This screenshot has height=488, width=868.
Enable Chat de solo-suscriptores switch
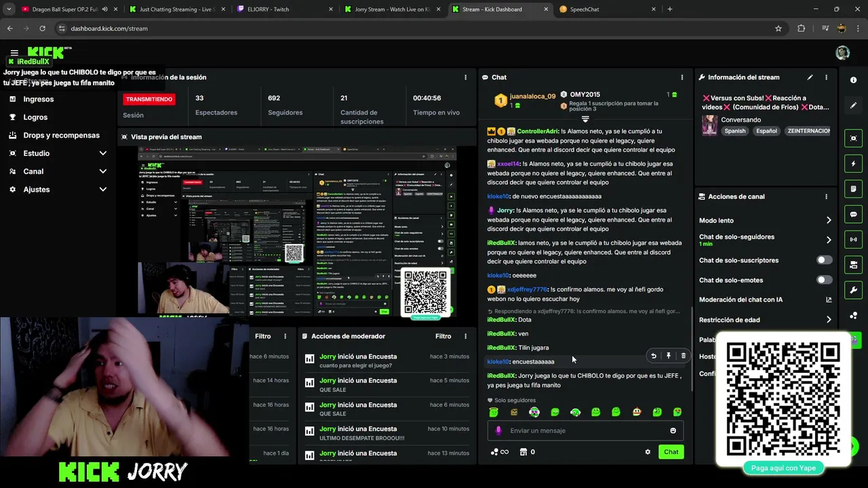825,260
